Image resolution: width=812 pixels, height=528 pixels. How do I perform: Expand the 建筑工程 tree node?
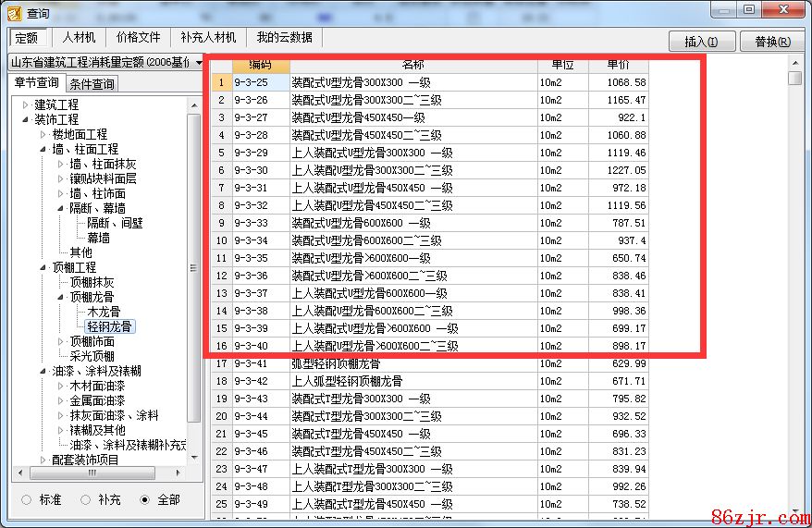pyautogui.click(x=26, y=104)
